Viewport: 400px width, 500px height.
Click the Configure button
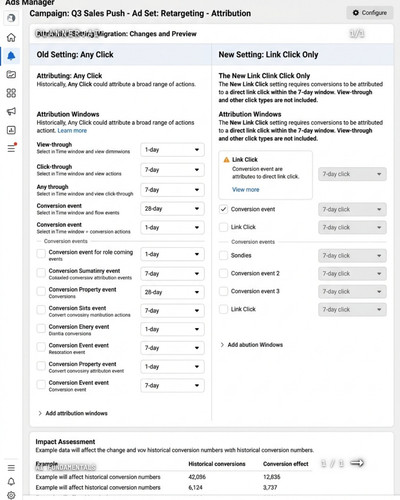coord(370,13)
